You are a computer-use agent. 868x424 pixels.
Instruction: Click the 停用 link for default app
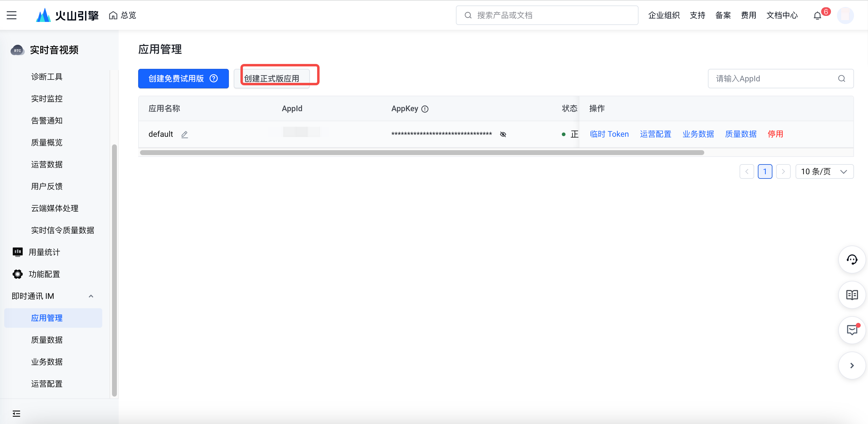point(775,134)
